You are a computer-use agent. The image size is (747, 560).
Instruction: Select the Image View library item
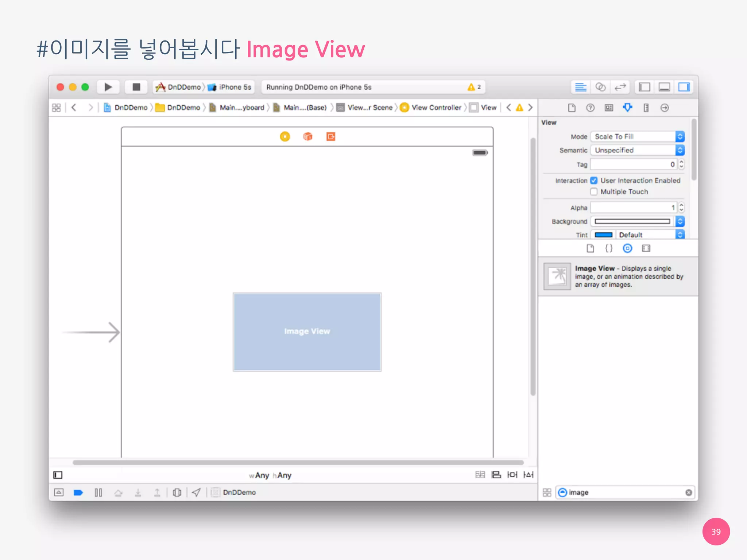click(x=618, y=276)
